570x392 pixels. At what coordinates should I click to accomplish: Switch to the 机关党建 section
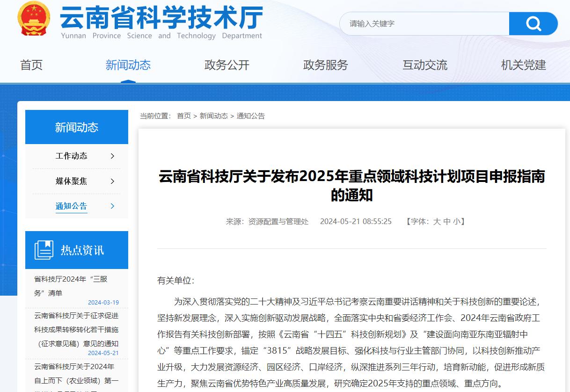tap(523, 65)
